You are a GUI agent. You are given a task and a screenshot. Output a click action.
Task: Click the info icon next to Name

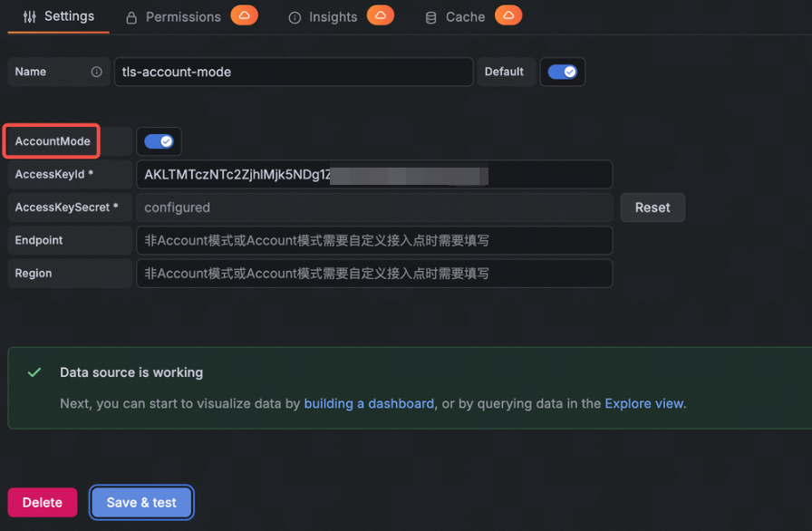[x=96, y=72]
